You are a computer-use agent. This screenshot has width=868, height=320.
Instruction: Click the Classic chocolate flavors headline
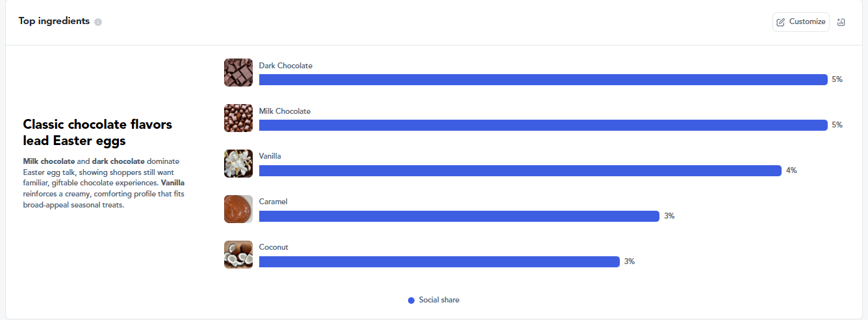[x=97, y=132]
